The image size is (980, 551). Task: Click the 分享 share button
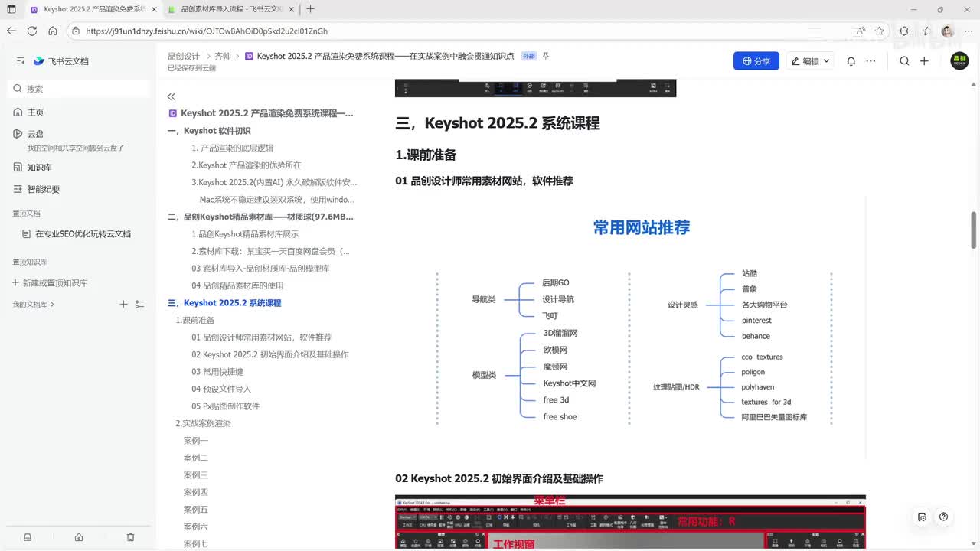point(756,61)
